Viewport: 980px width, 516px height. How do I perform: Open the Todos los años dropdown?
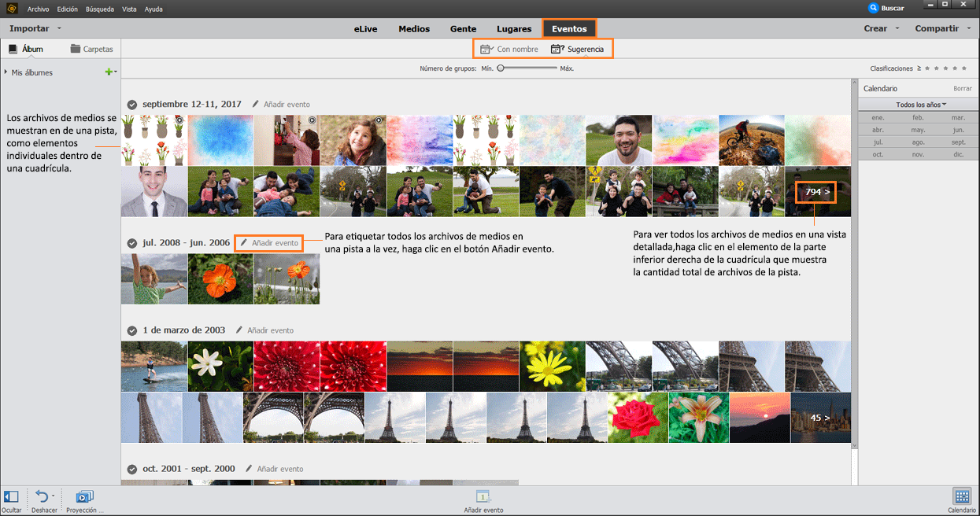[x=920, y=105]
